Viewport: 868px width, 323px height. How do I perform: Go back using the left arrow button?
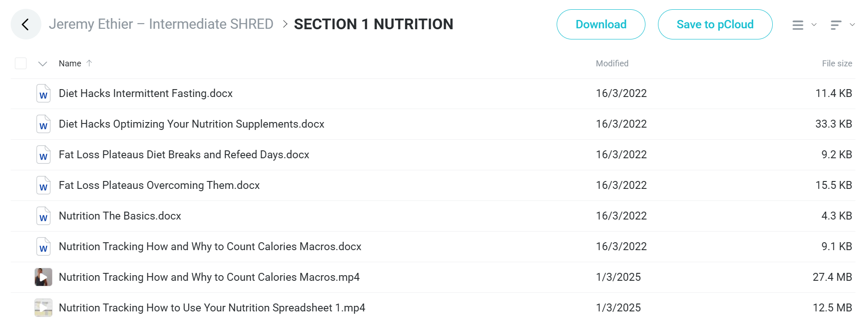pos(26,24)
